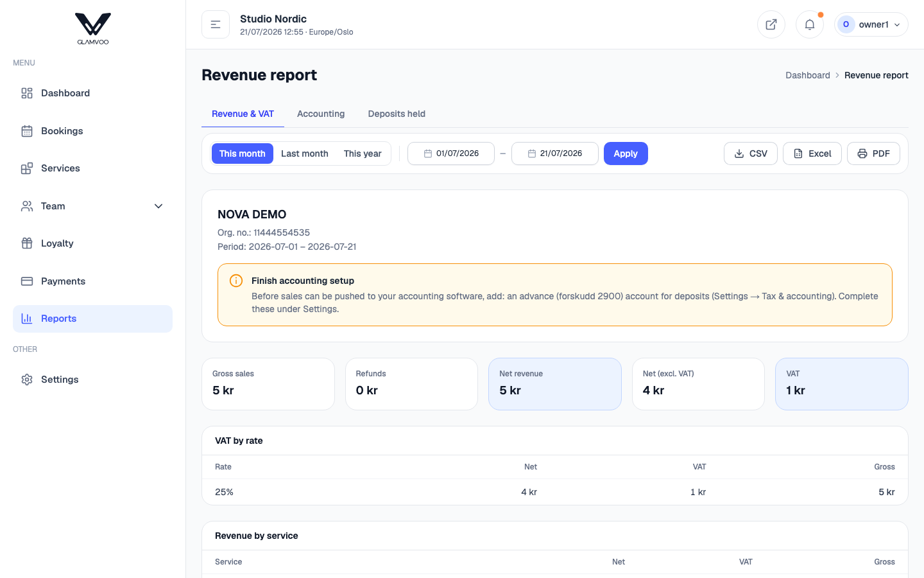Screen dimensions: 924x578
Task: Click the owner1 avatar circle
Action: 846,24
